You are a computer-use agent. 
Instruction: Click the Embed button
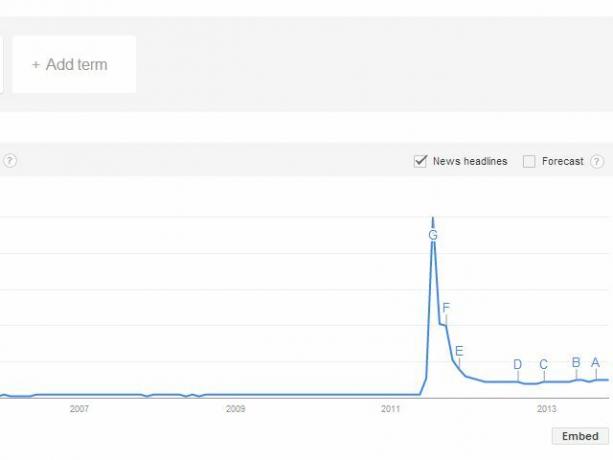point(580,436)
